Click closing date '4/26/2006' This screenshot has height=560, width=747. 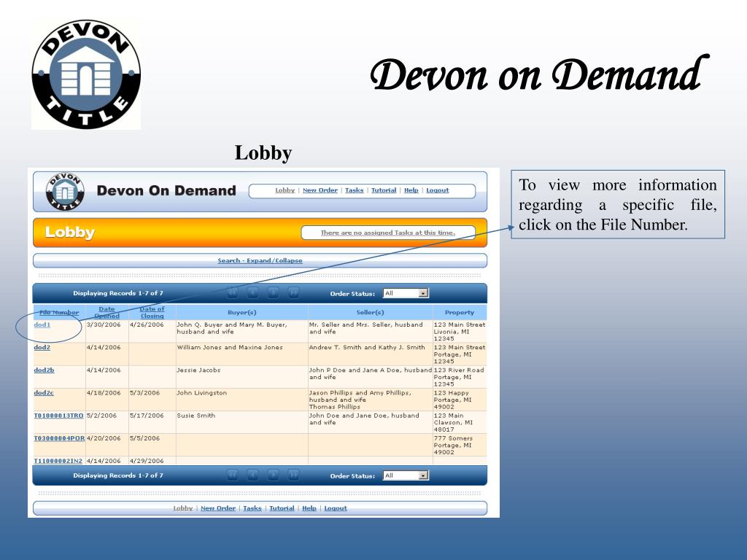pyautogui.click(x=147, y=324)
